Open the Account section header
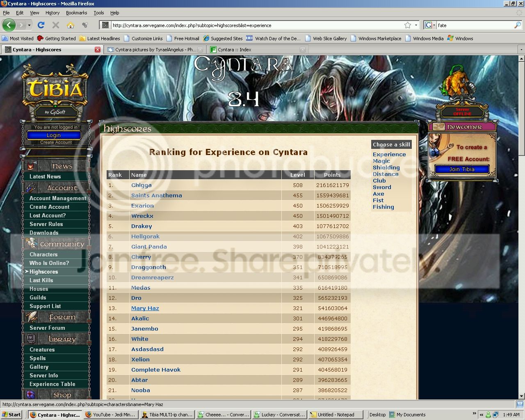This screenshot has width=525, height=420. 57,188
